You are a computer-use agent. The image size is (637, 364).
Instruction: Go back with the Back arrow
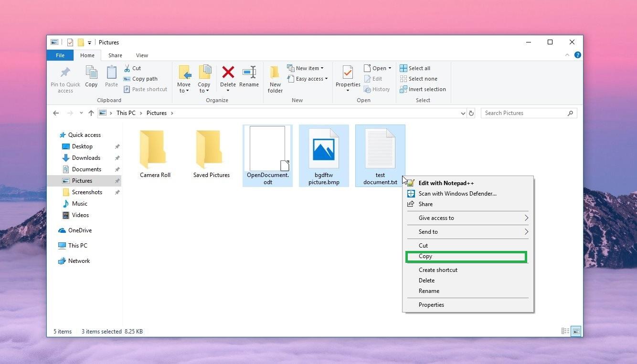(56, 113)
